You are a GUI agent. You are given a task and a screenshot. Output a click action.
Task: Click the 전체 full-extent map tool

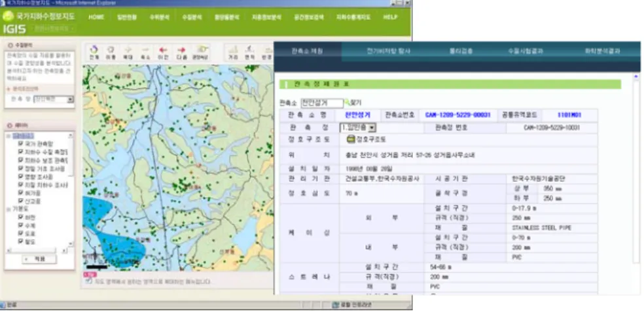coord(94,52)
